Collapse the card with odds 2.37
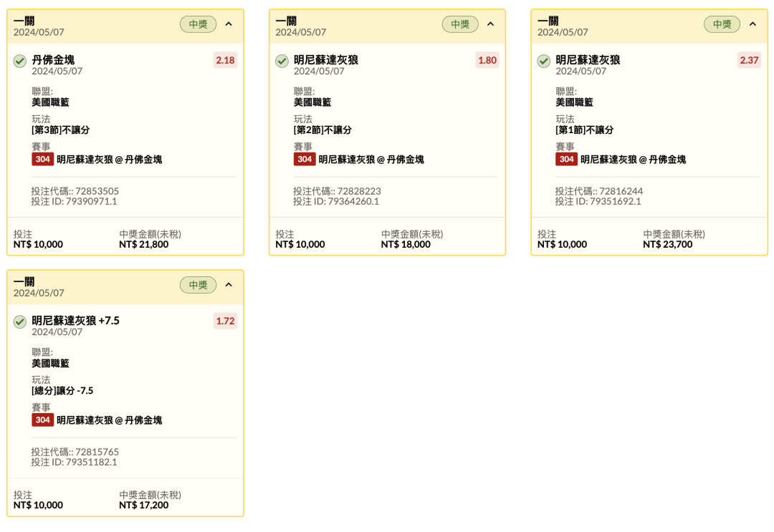The width and height of the screenshot is (774, 532). [x=752, y=24]
